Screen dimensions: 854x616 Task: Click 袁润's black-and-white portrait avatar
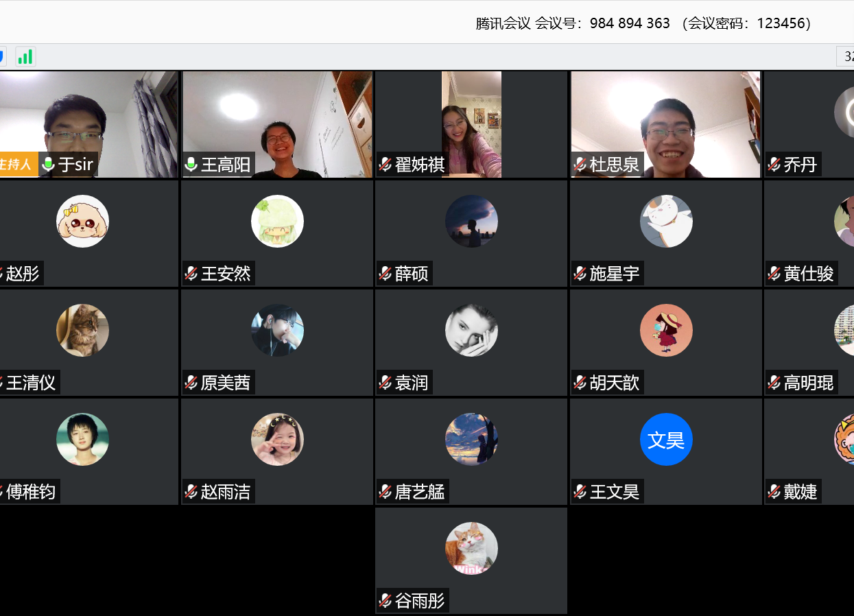click(471, 331)
